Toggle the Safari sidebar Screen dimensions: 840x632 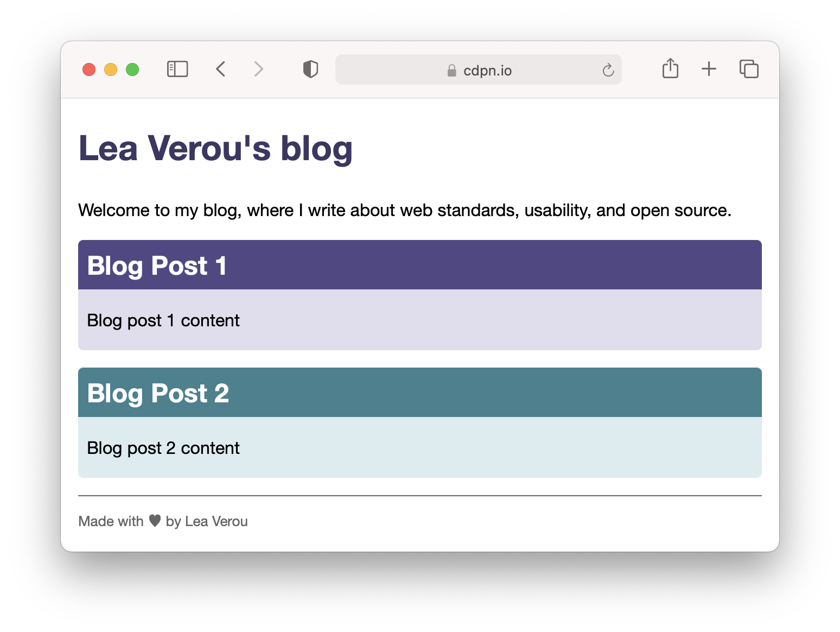pos(177,69)
